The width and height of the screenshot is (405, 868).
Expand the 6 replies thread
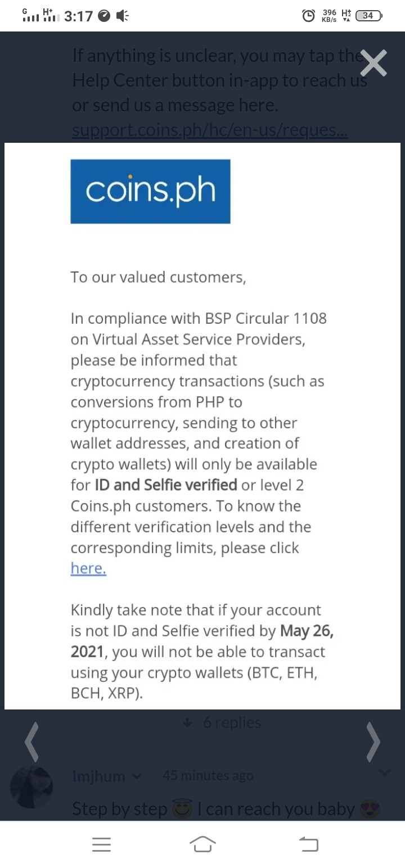(222, 722)
